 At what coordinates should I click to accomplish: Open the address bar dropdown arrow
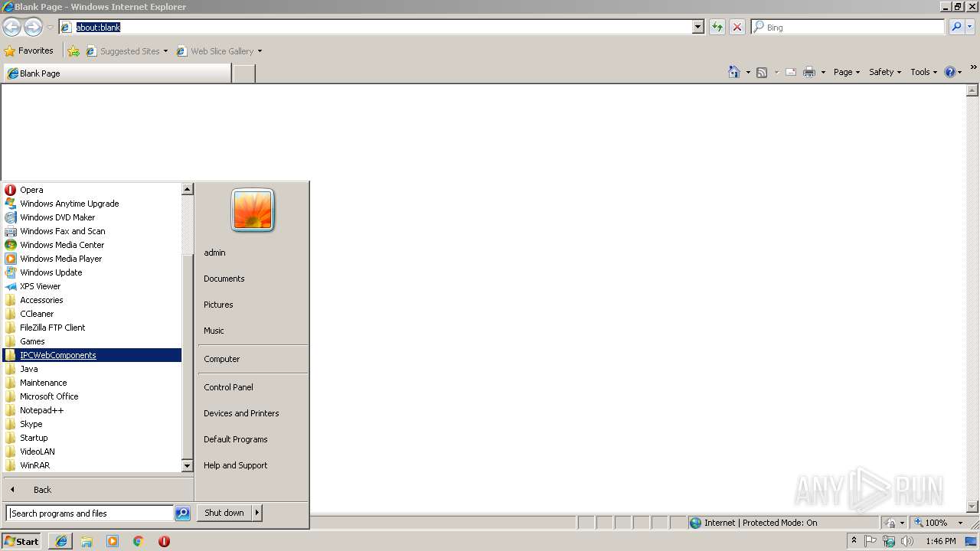click(x=697, y=27)
